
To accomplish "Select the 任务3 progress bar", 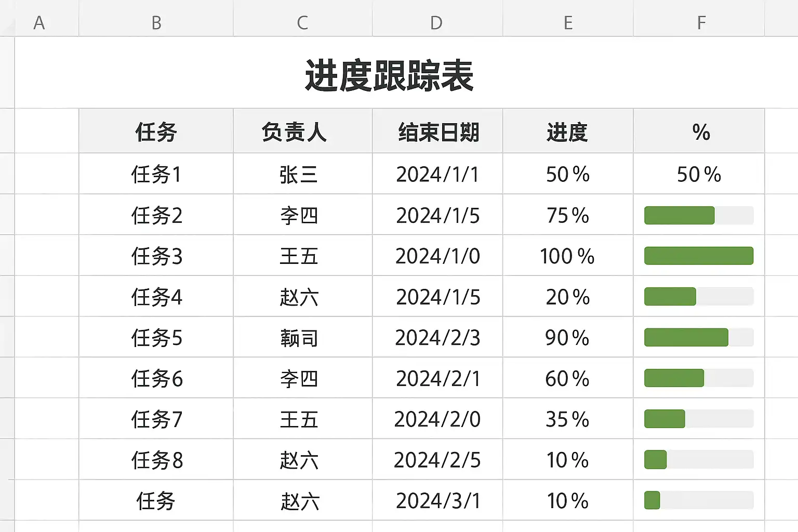I will (x=698, y=256).
